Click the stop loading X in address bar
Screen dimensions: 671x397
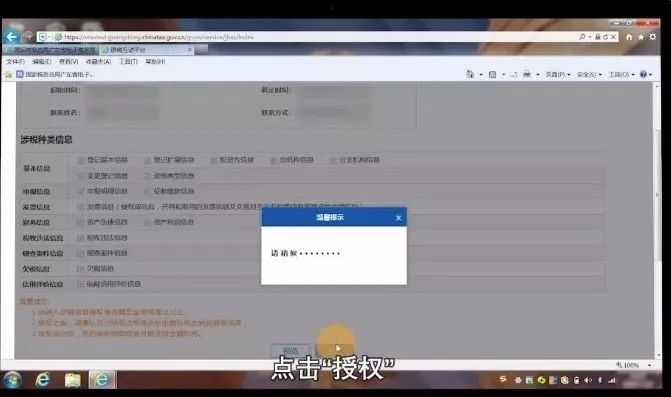tap(613, 37)
